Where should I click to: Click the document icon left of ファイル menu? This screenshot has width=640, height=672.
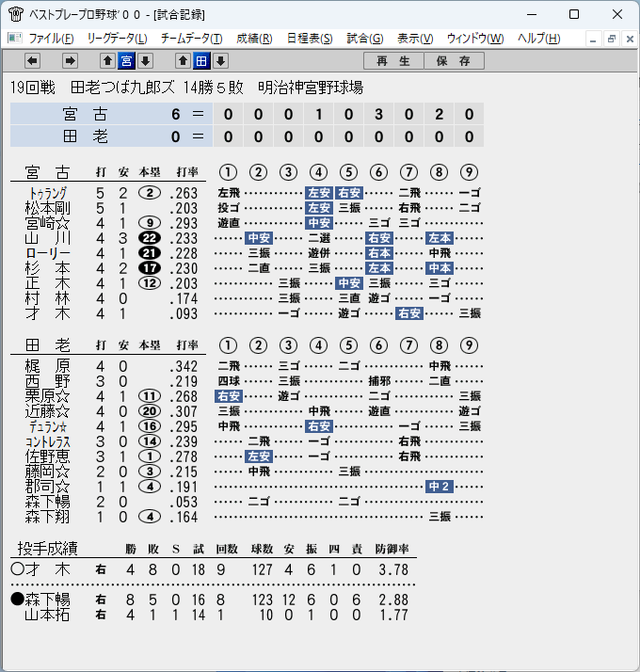[15, 39]
